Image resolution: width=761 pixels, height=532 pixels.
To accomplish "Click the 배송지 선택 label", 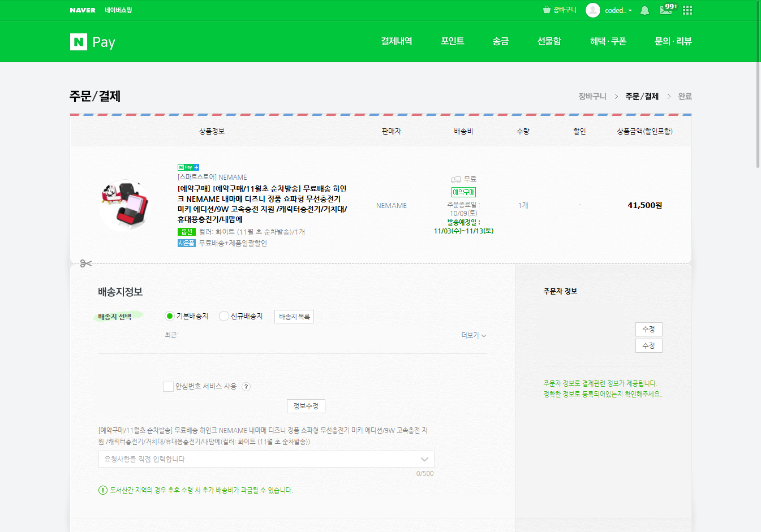I will 115,317.
